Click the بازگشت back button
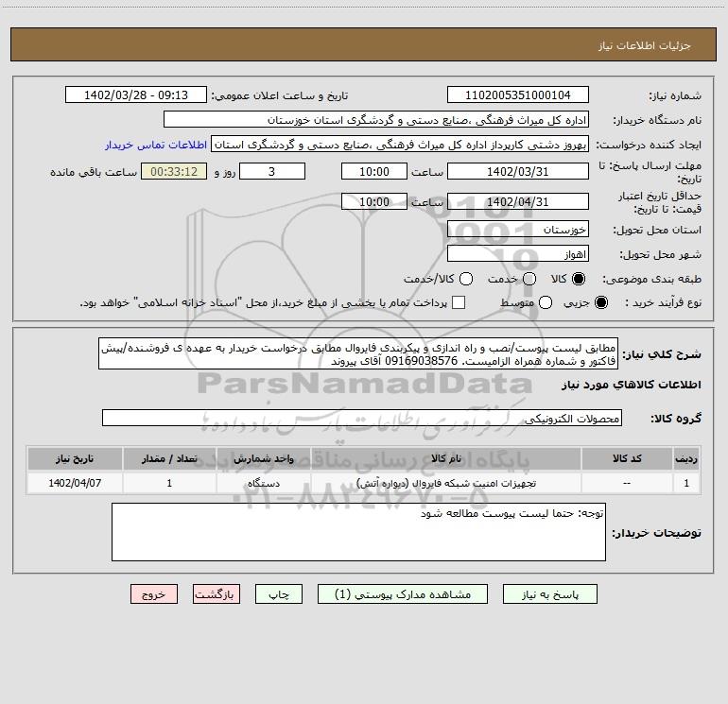This screenshot has width=728, height=704. tap(217, 594)
